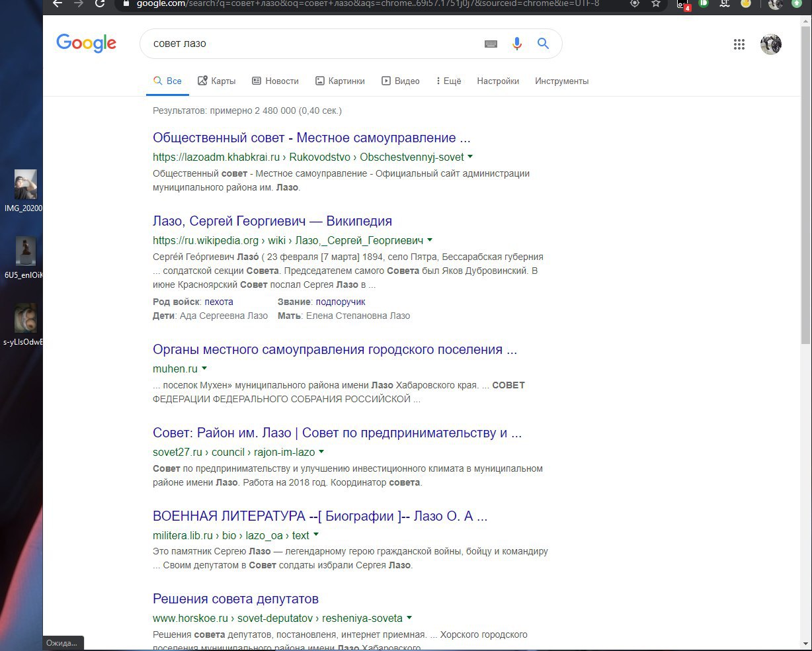Click 'Результатов: примерно 2 480 000' text
Viewport: 812px width, 651px height.
point(247,110)
